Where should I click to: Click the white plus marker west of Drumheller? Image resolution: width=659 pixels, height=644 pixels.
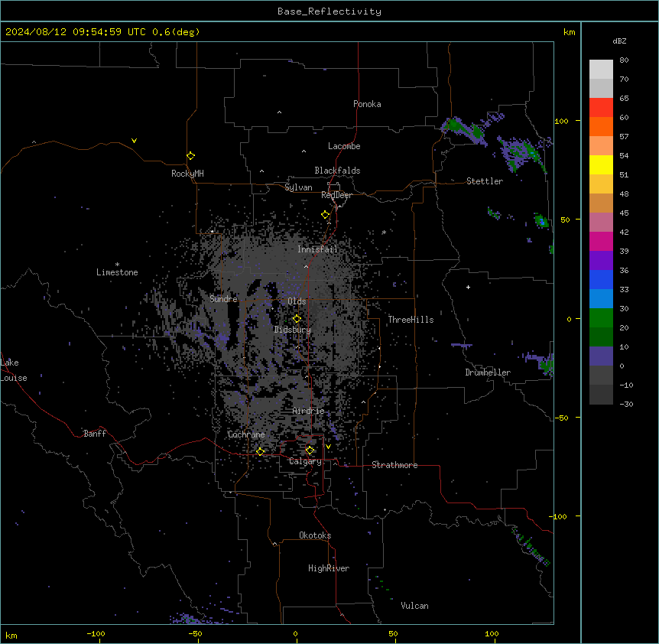coord(468,287)
